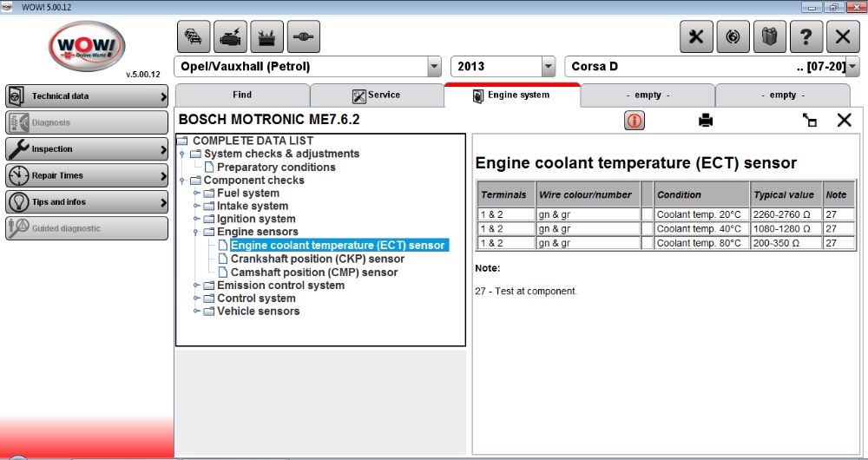Print the data sheet with printer icon
Image resolution: width=868 pixels, height=460 pixels.
click(706, 120)
